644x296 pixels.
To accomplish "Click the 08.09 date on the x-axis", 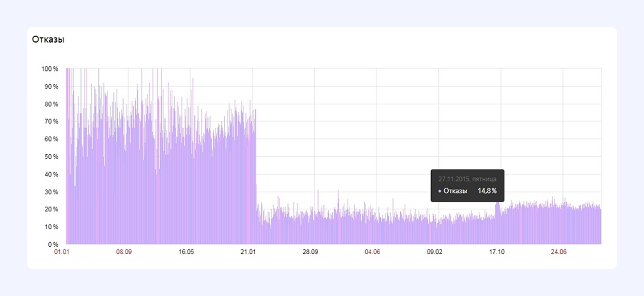I will [x=124, y=252].
